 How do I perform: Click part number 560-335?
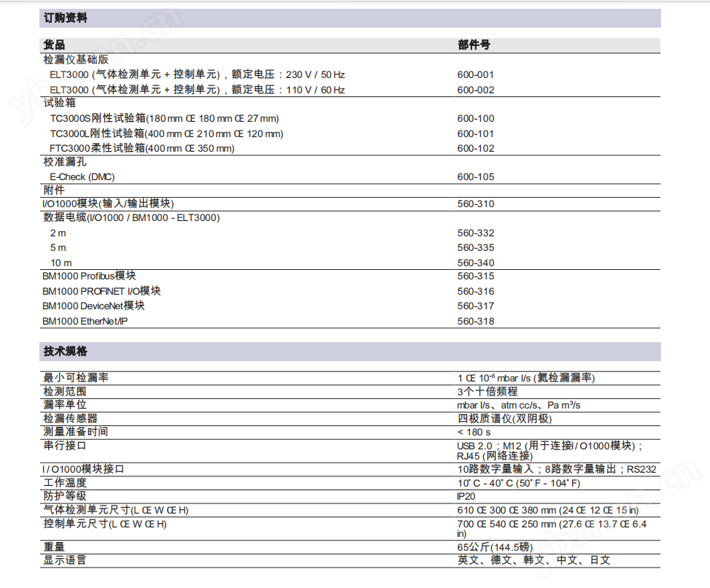pyautogui.click(x=476, y=247)
